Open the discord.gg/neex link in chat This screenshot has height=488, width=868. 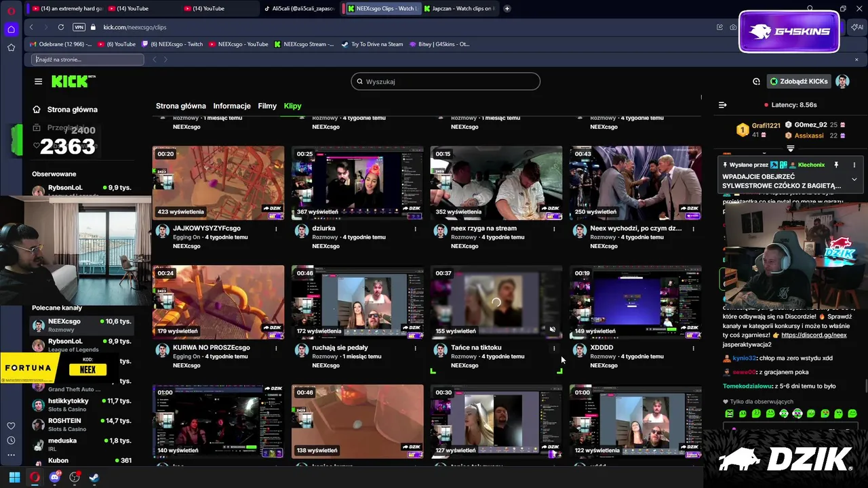[814, 335]
